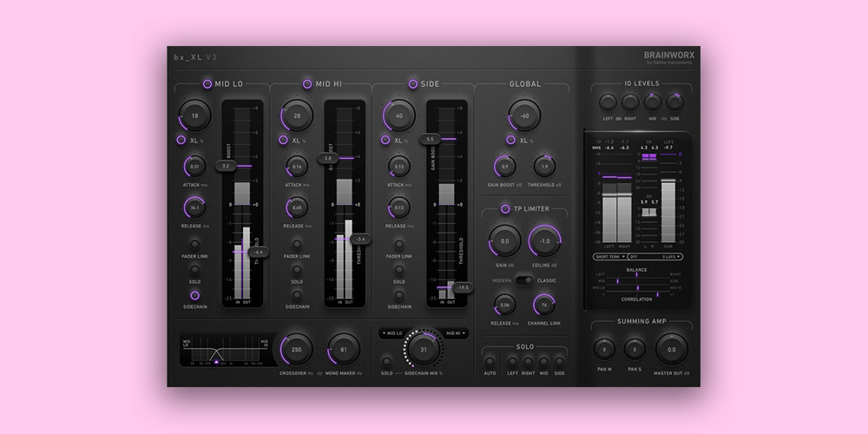Click Channel Link knob showing 76
Viewport: 868px width, 434px height.
544,305
